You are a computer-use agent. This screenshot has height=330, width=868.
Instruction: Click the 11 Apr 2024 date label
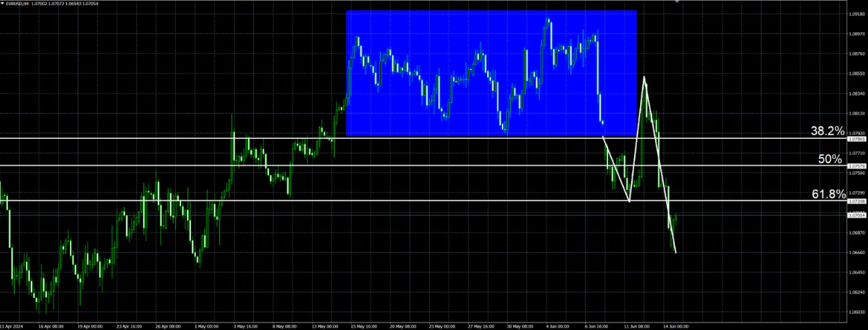(x=12, y=326)
